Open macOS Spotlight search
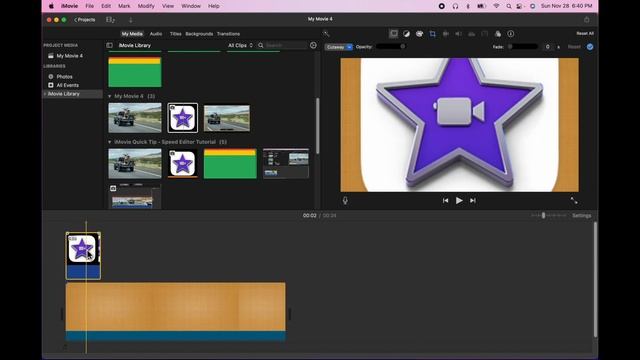Viewport: 640px width, 360px height. click(509, 6)
